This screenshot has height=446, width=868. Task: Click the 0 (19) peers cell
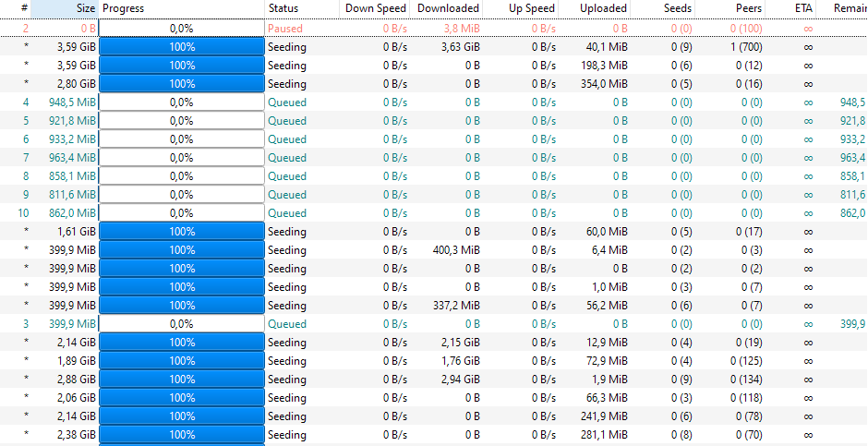click(x=749, y=342)
